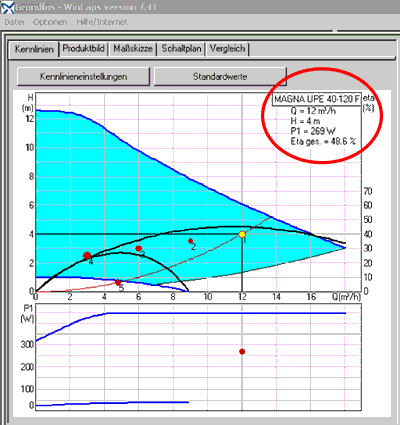Open the Optionen menu
Viewport: 400px width, 425px height.
click(50, 22)
